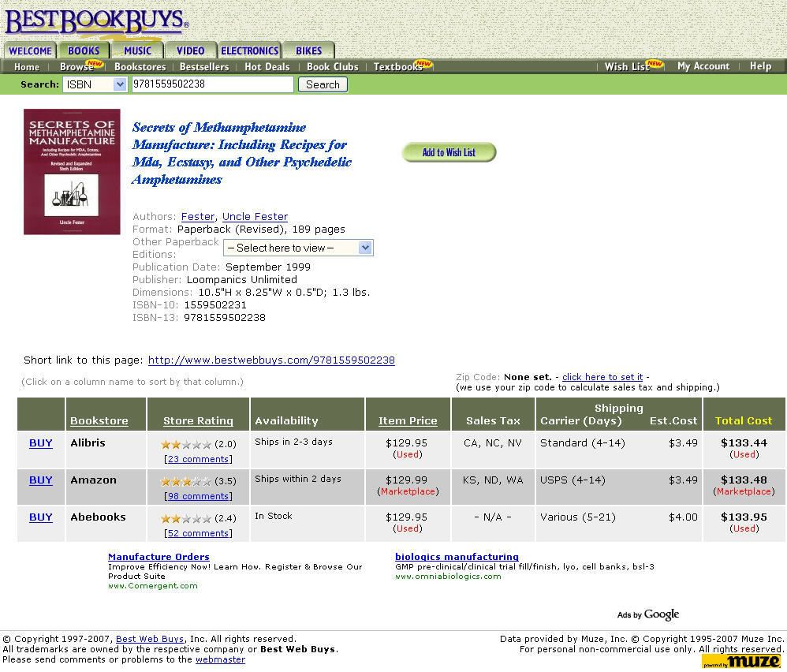Expand Other Paperback Editions dropdown

point(298,248)
